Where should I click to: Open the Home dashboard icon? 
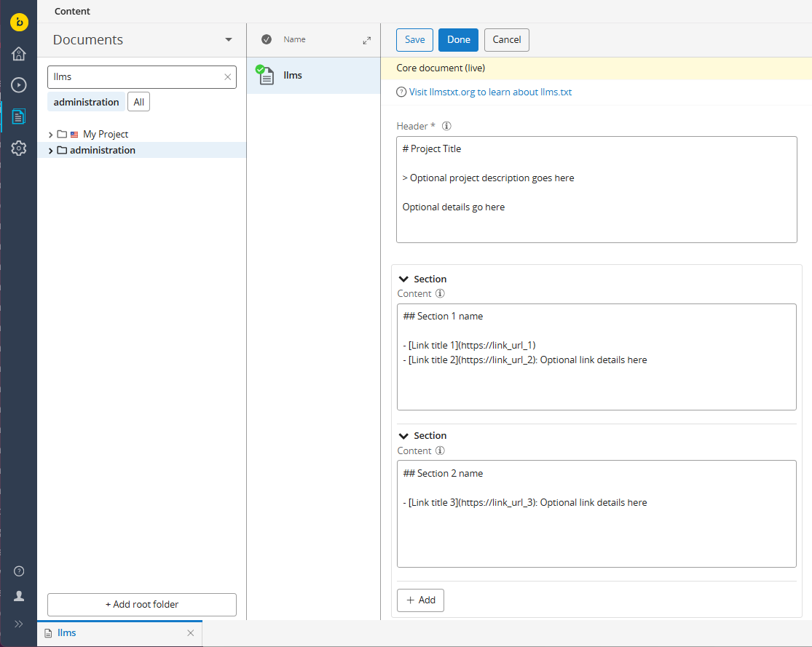pyautogui.click(x=19, y=54)
